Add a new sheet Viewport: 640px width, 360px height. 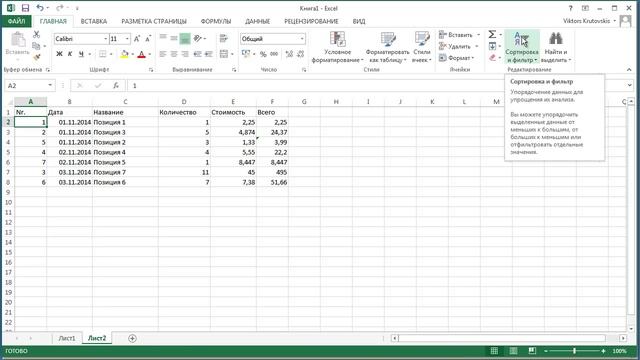pyautogui.click(x=132, y=338)
